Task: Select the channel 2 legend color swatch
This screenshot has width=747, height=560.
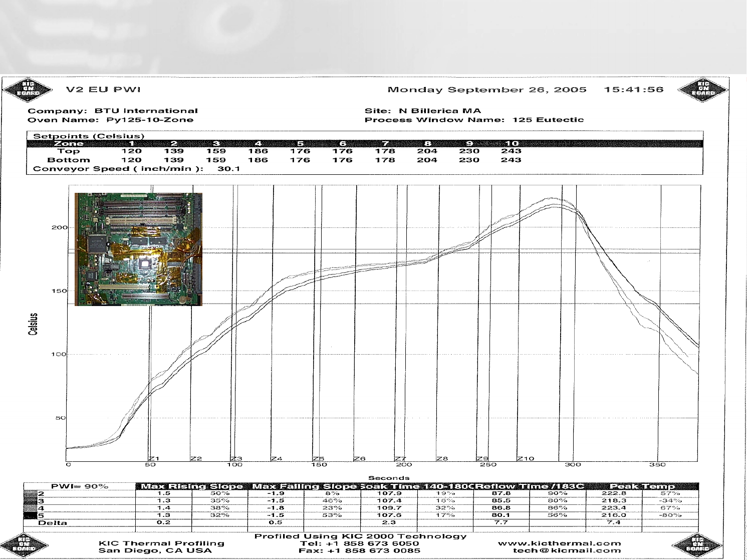Action: (x=31, y=494)
